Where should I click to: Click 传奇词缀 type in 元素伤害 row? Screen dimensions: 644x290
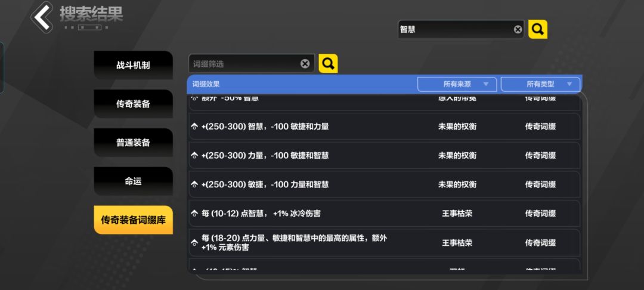[540, 243]
